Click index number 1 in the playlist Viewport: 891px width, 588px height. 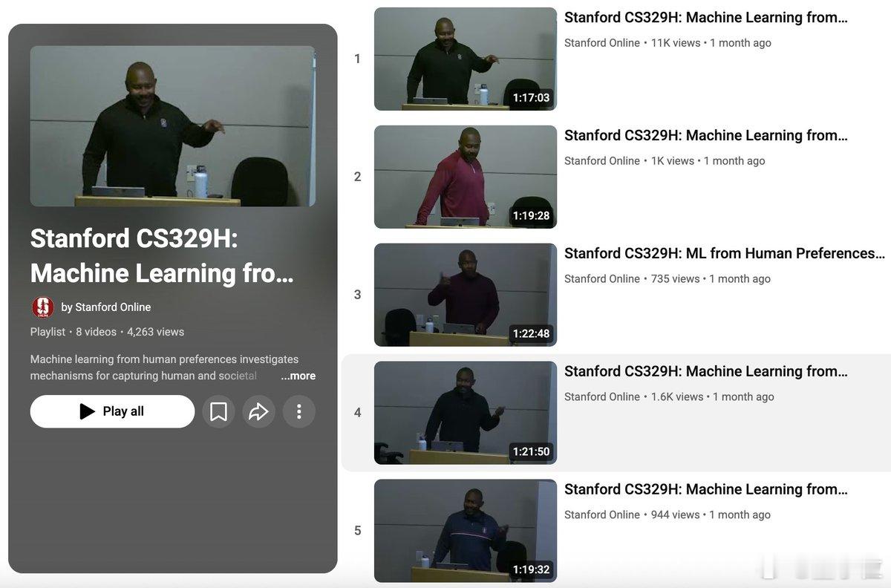pos(357,59)
